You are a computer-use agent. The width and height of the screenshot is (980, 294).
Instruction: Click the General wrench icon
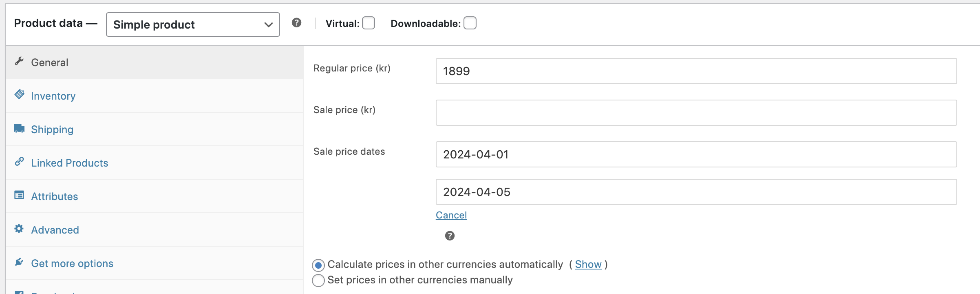click(19, 61)
